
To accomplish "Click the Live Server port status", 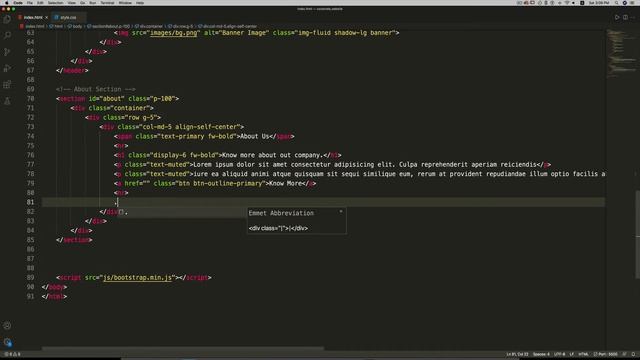I will (605, 354).
